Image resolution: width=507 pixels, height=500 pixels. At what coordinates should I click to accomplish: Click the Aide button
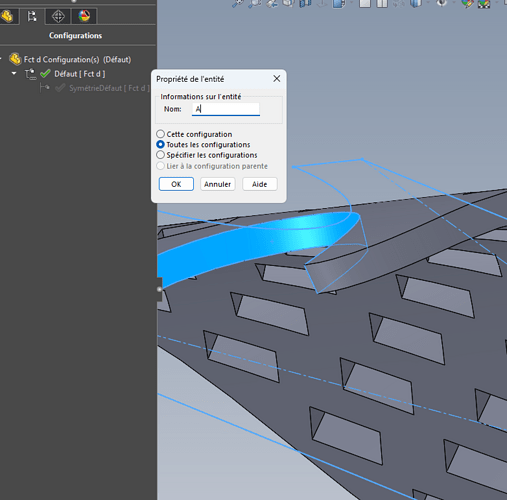[260, 184]
